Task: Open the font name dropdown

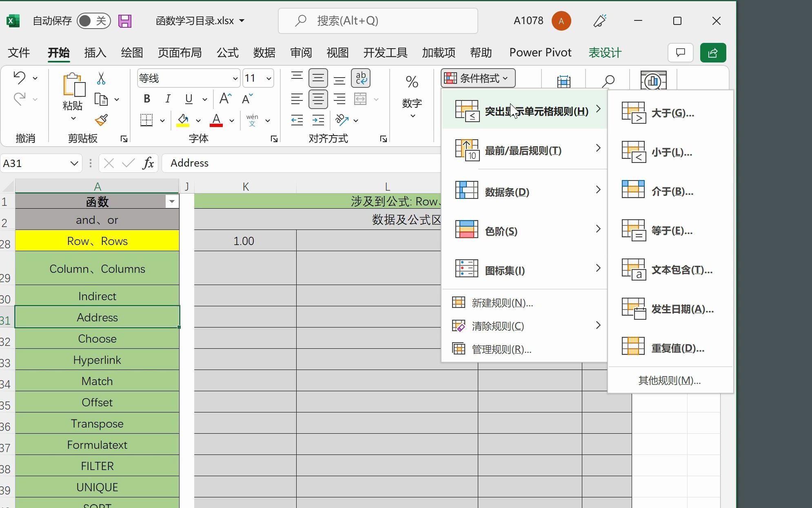Action: point(235,78)
